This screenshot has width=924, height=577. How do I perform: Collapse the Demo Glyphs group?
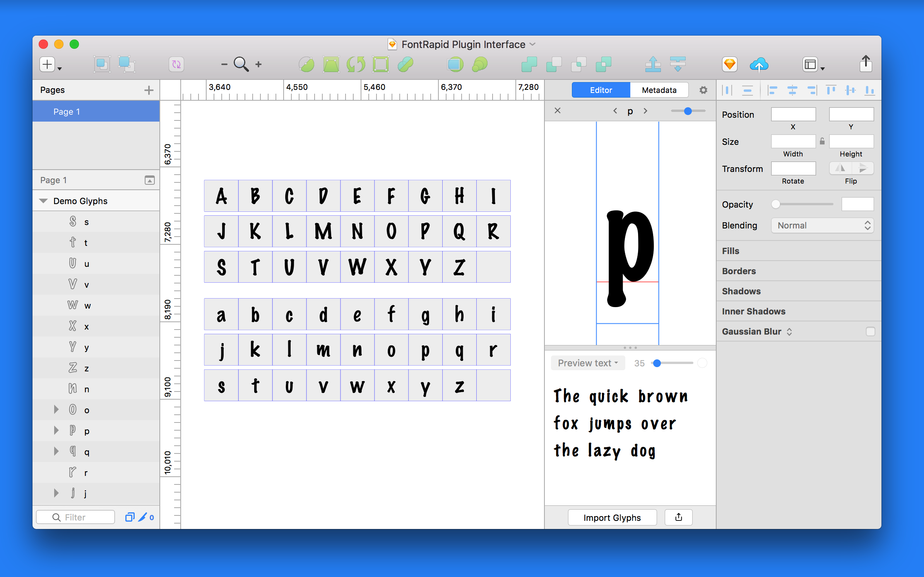(43, 201)
